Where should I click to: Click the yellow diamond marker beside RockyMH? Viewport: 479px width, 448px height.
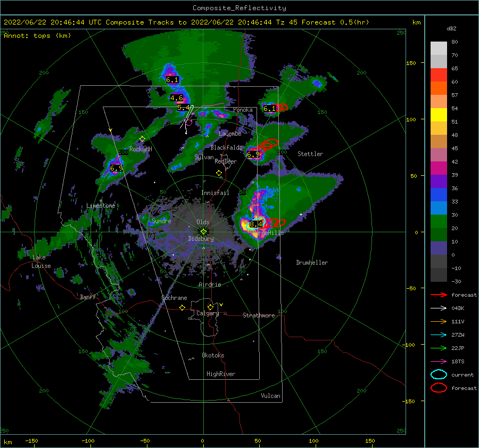142,139
